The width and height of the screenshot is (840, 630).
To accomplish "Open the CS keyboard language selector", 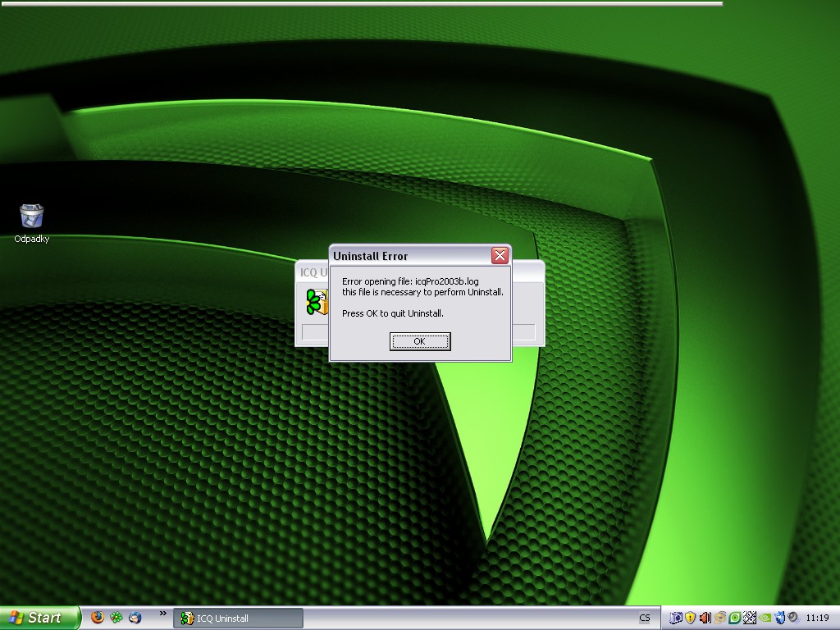I will point(645,619).
